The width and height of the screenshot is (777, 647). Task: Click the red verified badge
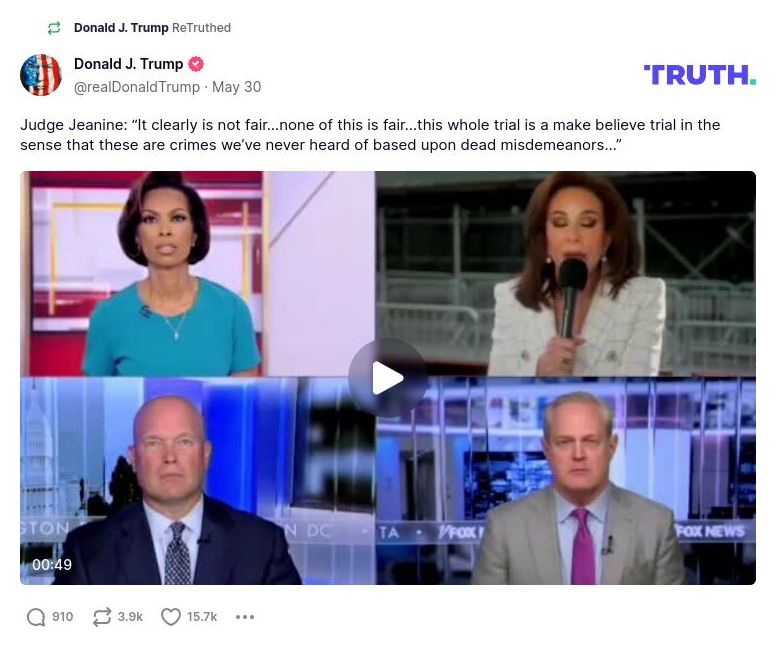pyautogui.click(x=196, y=64)
